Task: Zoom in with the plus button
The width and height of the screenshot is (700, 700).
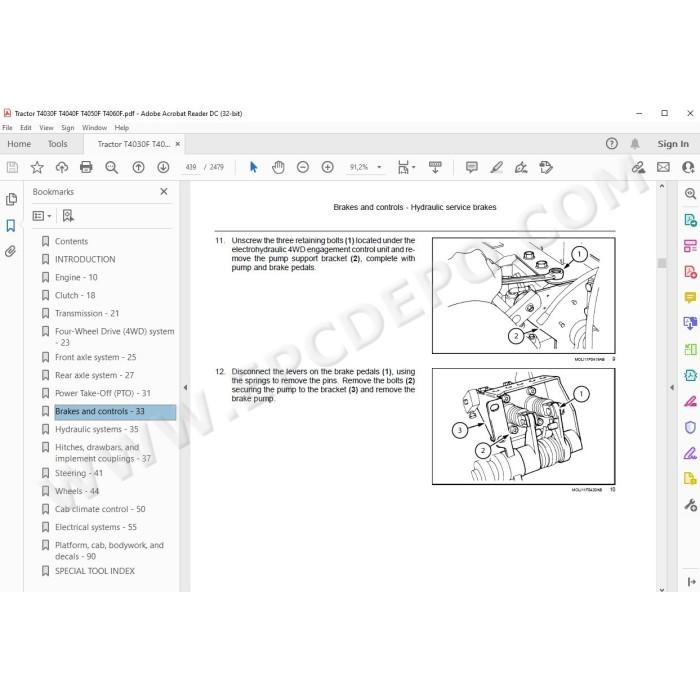Action: coord(328,167)
